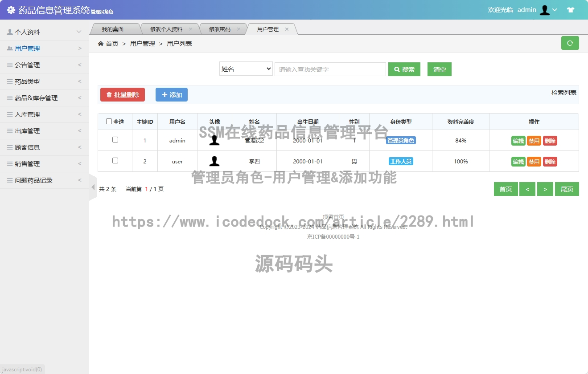Click 编辑 in the user row
588x374 pixels.
[518, 162]
